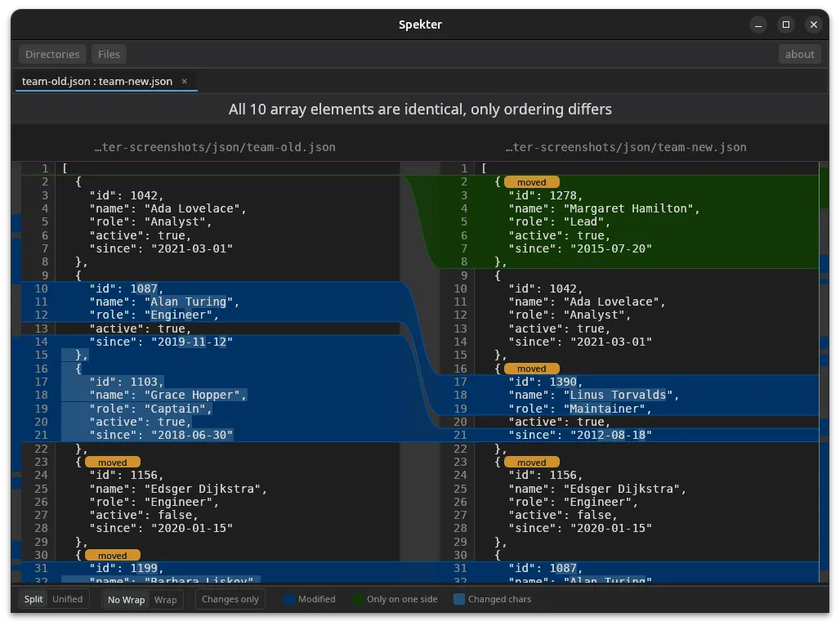The height and width of the screenshot is (626, 840).
Task: Click the "Maintainer" role line
Action: point(579,409)
